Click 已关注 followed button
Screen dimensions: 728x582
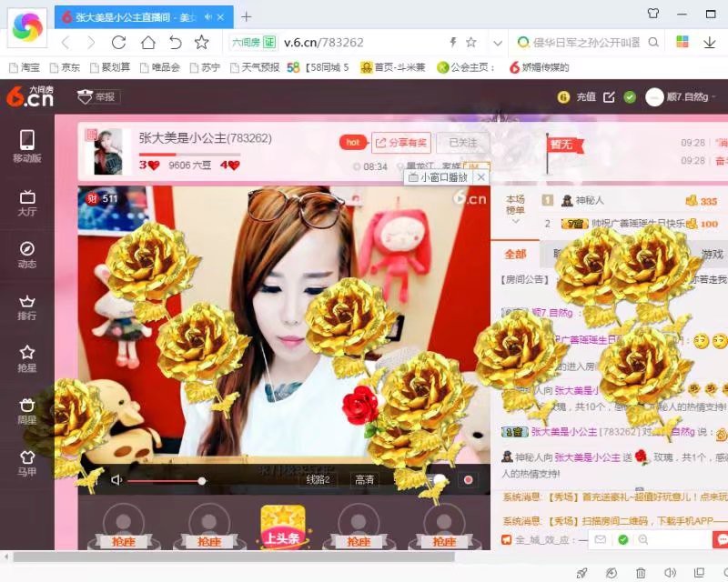click(463, 143)
